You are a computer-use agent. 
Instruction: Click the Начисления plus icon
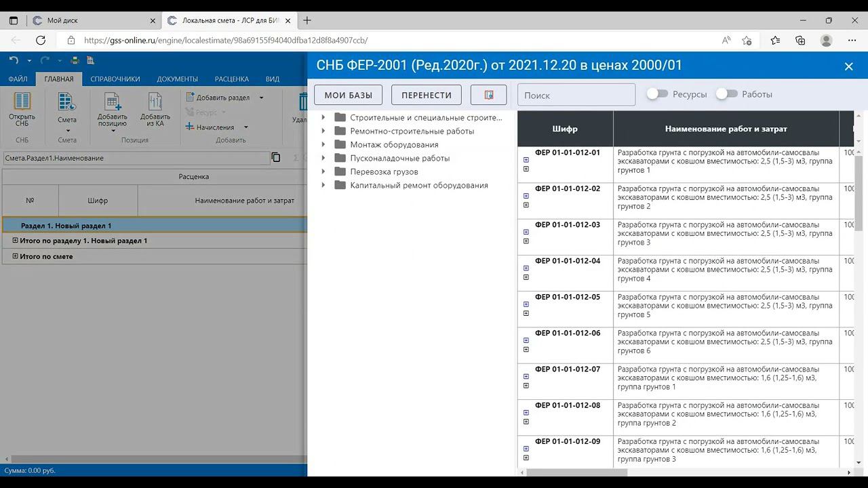[191, 127]
